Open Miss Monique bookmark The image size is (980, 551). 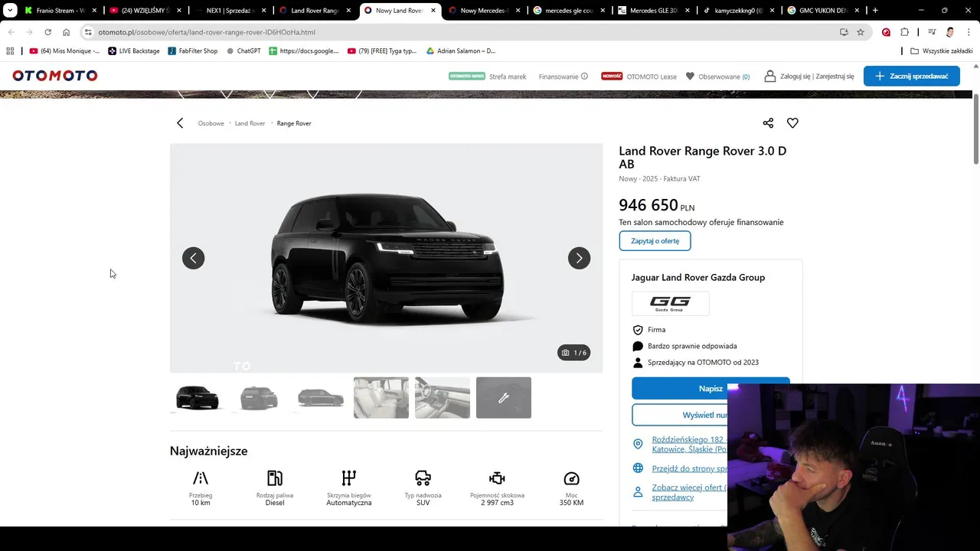pos(64,51)
